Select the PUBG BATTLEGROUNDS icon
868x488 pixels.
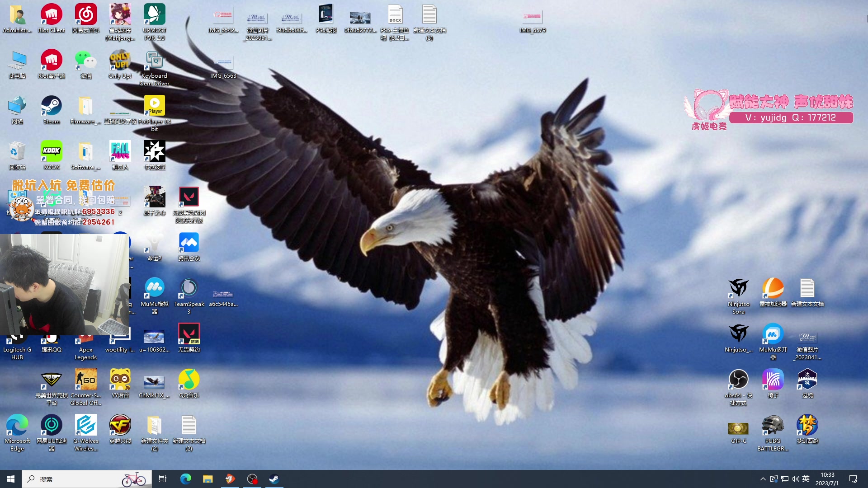click(773, 426)
